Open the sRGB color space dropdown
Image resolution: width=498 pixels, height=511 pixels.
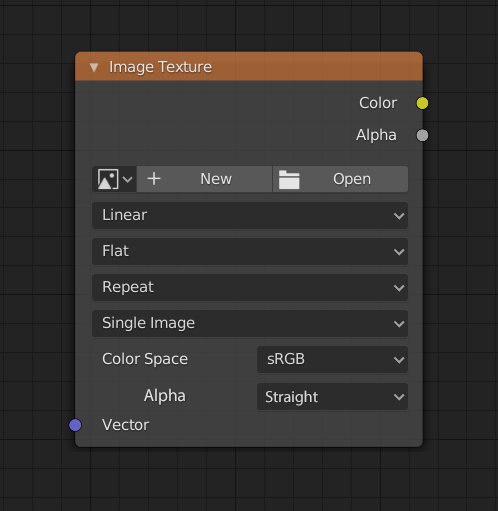point(332,359)
